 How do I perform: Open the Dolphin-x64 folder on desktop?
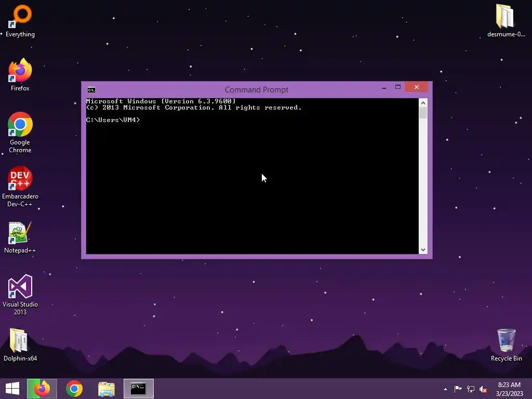[20, 344]
